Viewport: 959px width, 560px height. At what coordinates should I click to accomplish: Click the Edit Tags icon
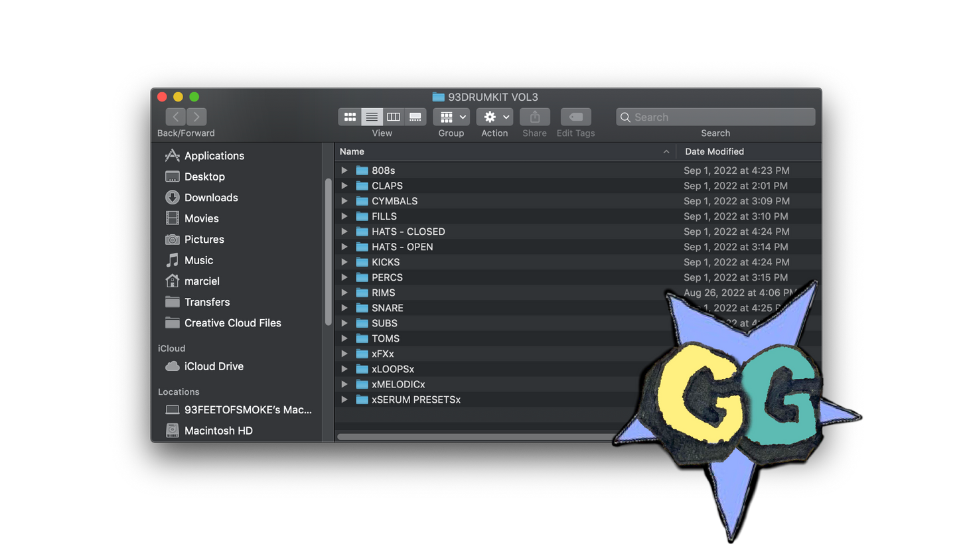tap(575, 117)
